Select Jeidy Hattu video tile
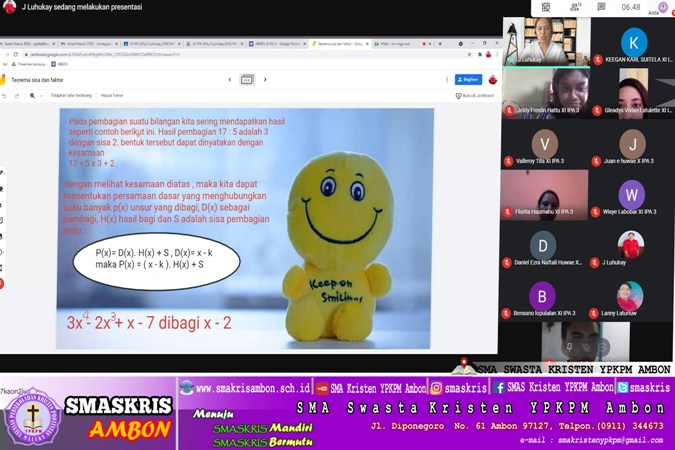The image size is (675, 450). pos(545,93)
